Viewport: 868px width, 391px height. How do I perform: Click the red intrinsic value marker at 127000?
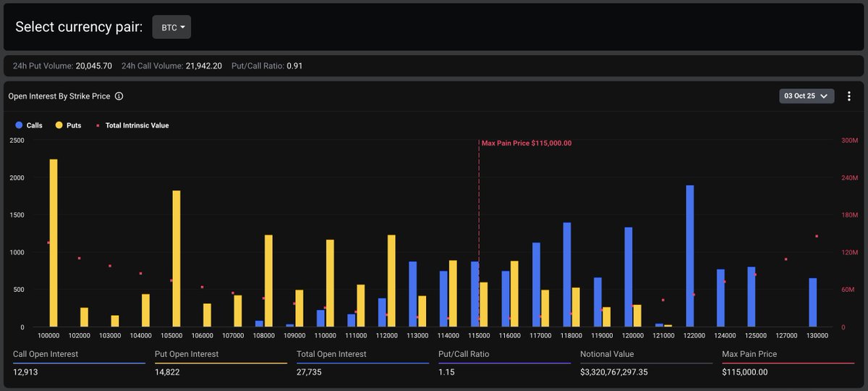click(786, 259)
